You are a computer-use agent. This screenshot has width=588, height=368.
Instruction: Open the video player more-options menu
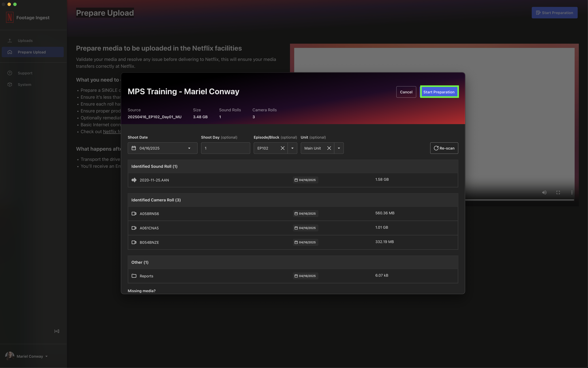tap(572, 192)
